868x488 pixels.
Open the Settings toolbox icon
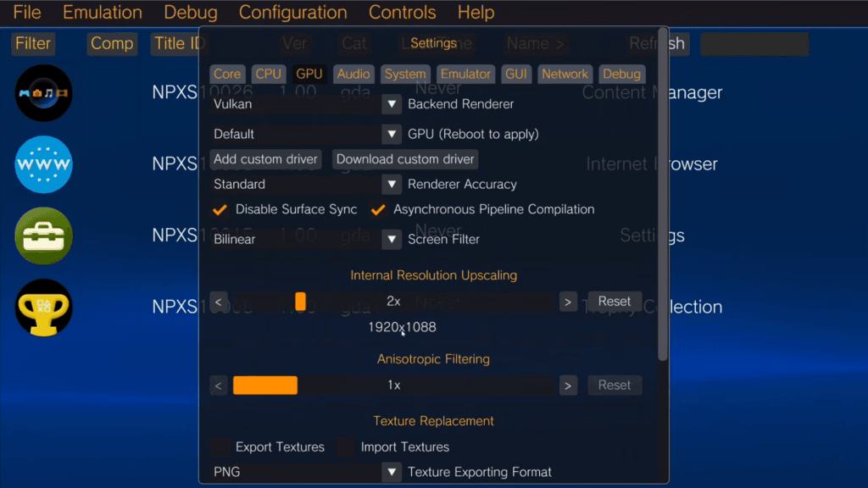[x=42, y=236]
